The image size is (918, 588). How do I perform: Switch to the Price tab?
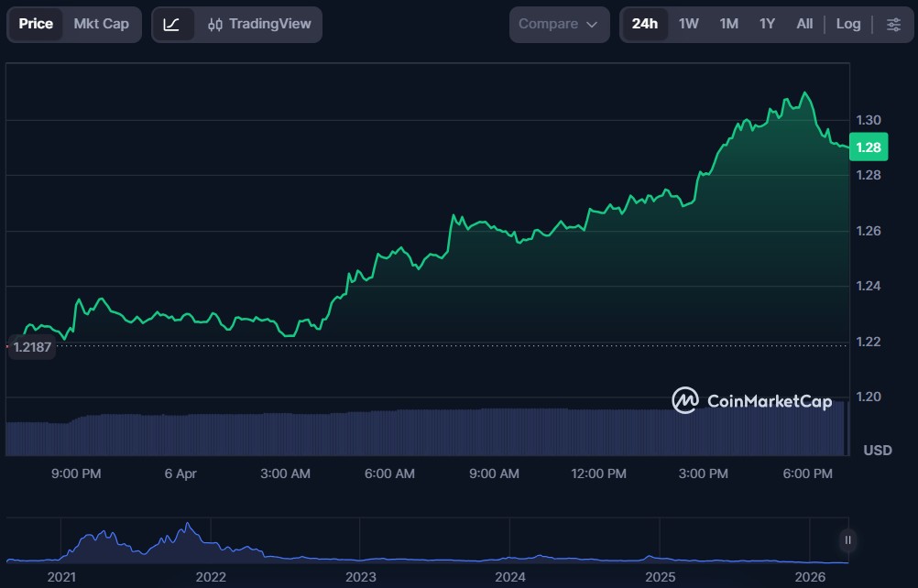point(36,25)
